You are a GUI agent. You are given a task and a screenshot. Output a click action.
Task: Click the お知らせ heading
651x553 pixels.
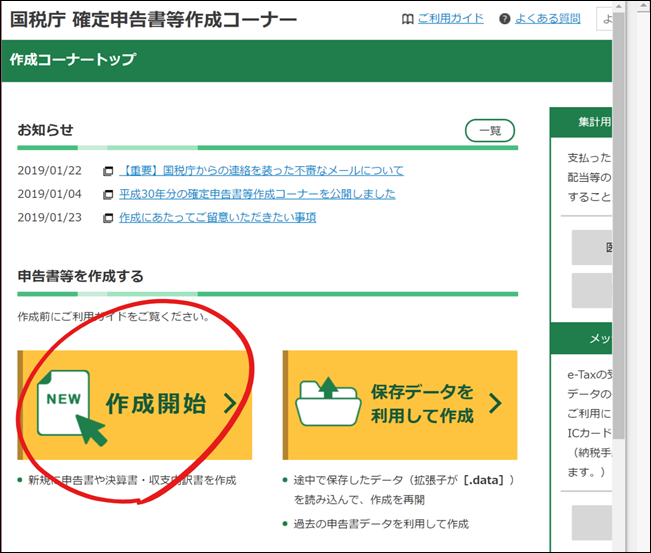[45, 130]
